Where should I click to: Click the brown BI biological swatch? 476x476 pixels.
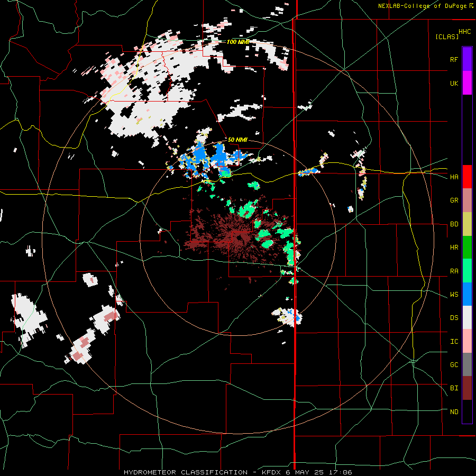pyautogui.click(x=467, y=388)
